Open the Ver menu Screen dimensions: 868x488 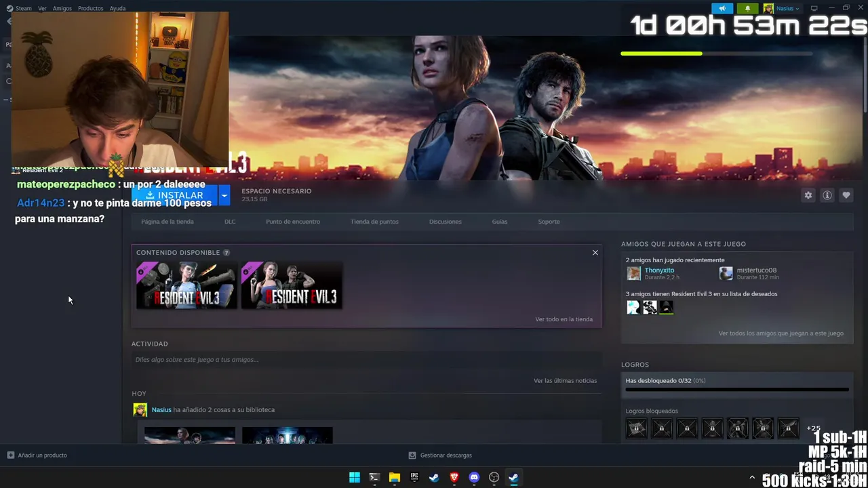42,8
